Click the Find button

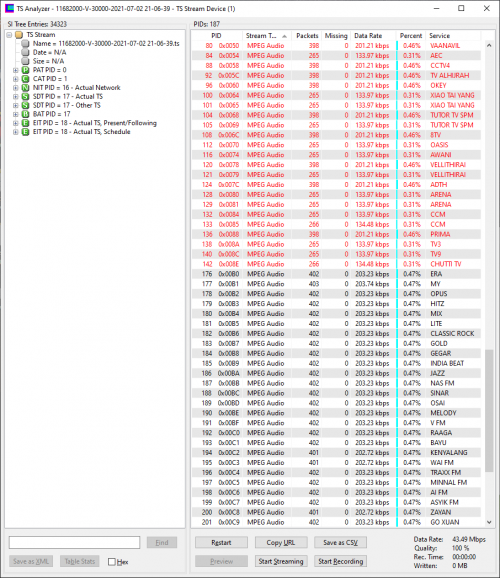pos(162,542)
